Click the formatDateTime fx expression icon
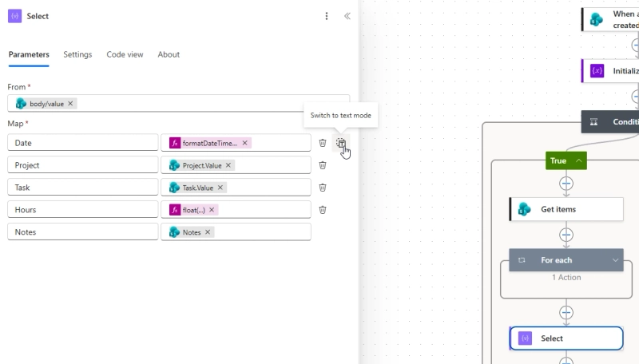The width and height of the screenshot is (639, 364). pyautogui.click(x=175, y=143)
